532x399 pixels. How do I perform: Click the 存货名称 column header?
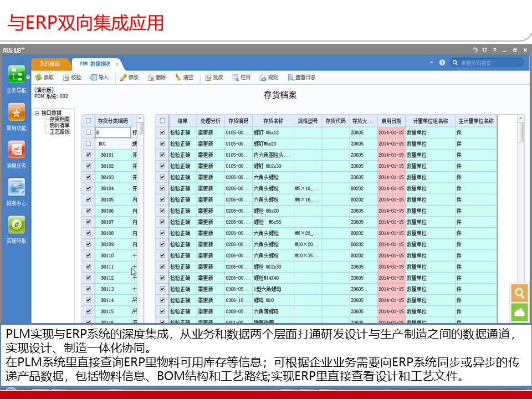pos(273,121)
